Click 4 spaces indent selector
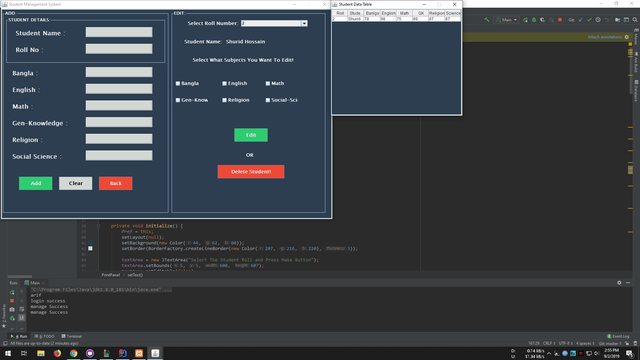The image size is (640, 360). click(585, 343)
